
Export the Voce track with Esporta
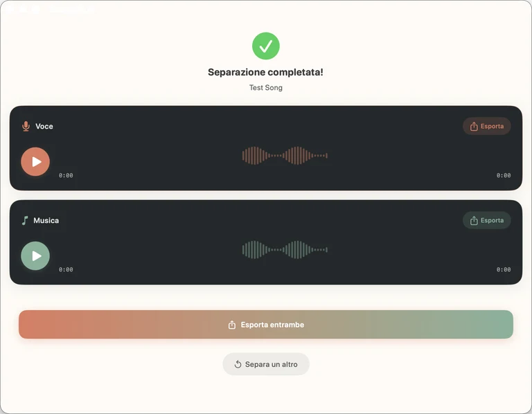coord(486,126)
